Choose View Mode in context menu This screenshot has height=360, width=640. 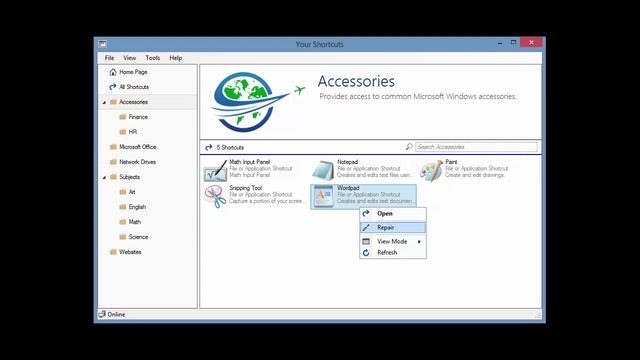coord(393,241)
